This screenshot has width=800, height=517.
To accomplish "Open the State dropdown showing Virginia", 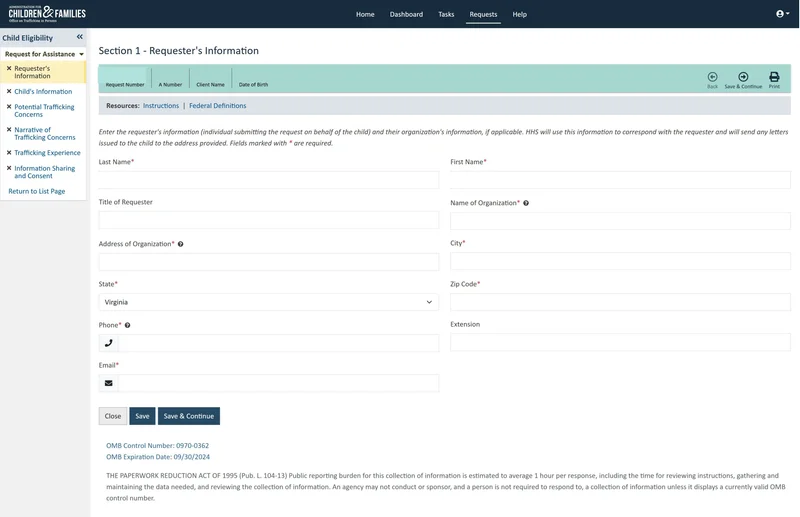I will pyautogui.click(x=269, y=302).
